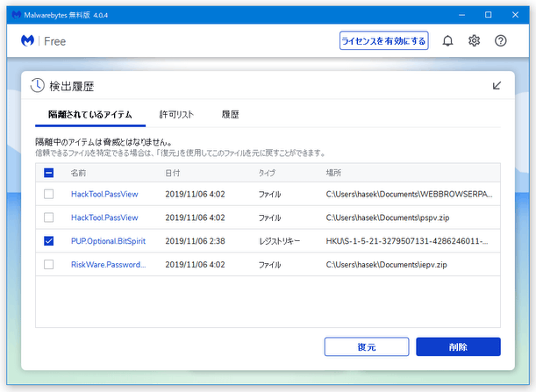Check the box for the WEBBROWSERPA HackTool.PassView row
The height and width of the screenshot is (392, 536).
(x=48, y=194)
